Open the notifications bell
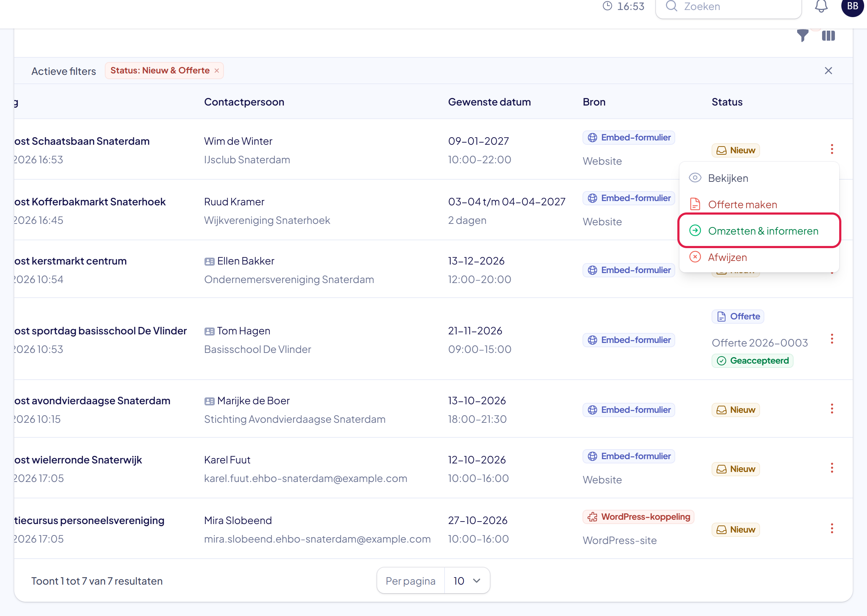This screenshot has height=616, width=867. pos(821,6)
